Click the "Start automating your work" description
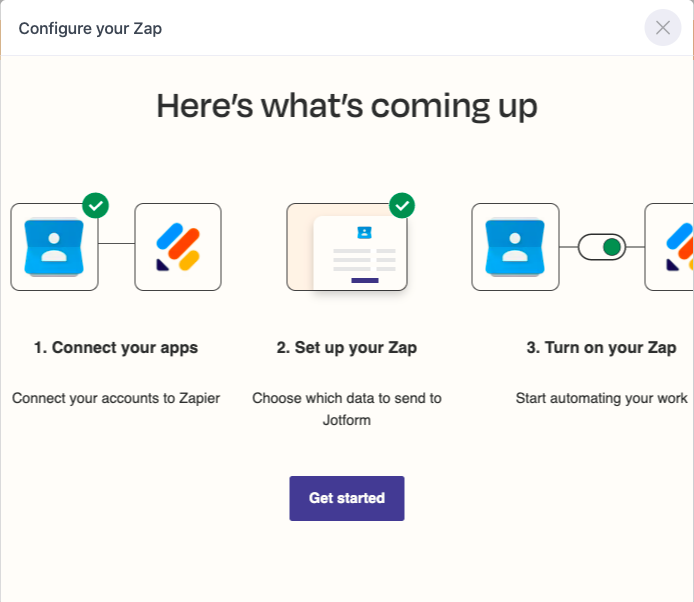 pyautogui.click(x=601, y=398)
